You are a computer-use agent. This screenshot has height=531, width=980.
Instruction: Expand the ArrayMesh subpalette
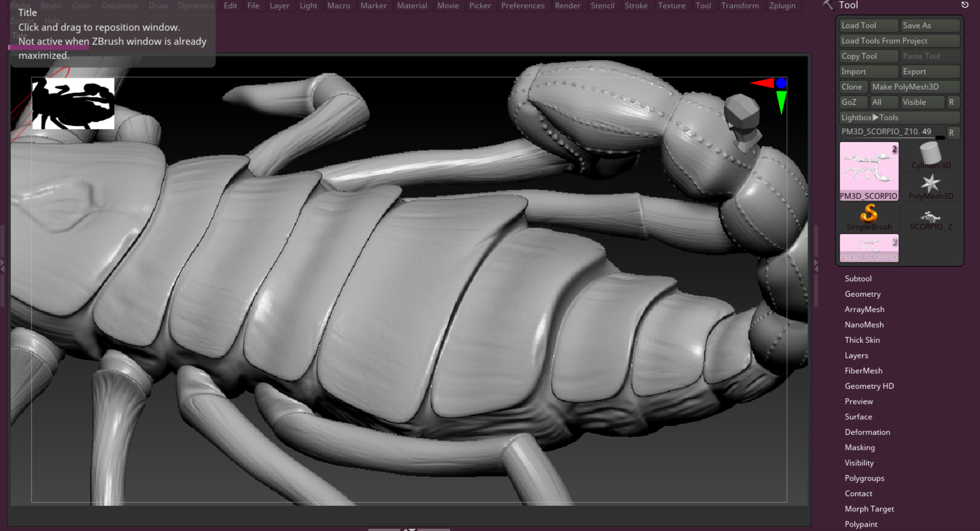(x=864, y=309)
